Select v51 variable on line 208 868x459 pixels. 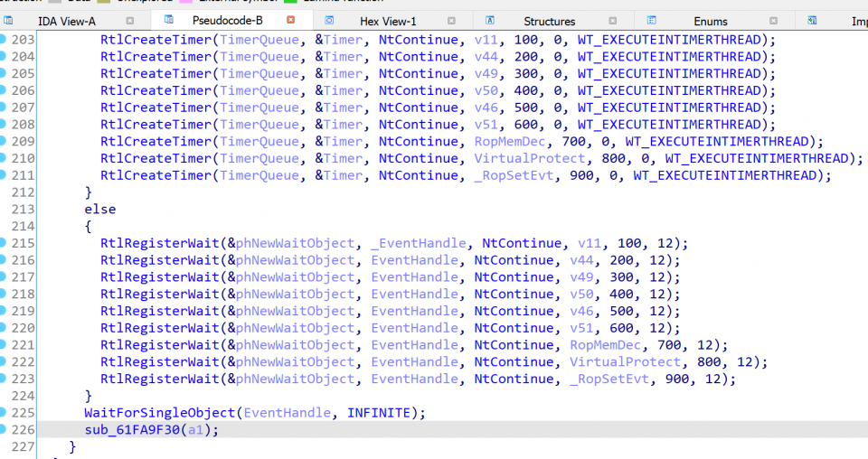(486, 125)
